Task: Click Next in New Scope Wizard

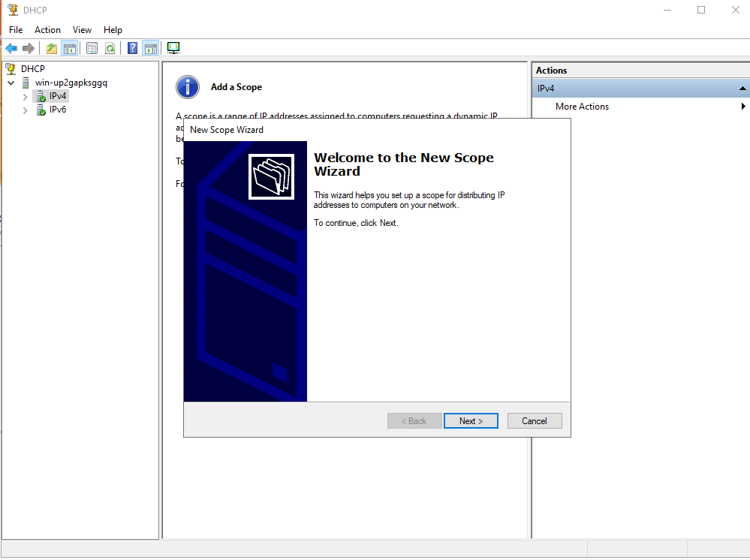Action: click(x=471, y=421)
